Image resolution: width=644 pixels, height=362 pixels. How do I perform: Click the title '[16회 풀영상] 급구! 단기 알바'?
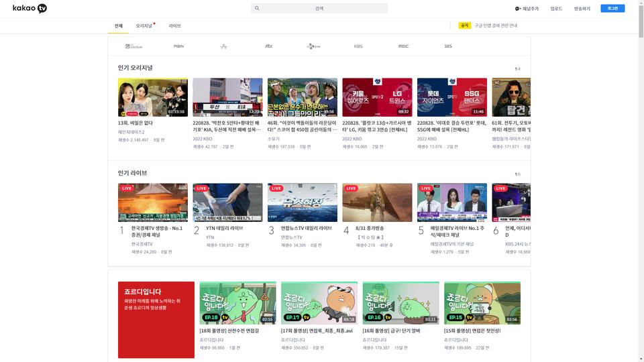(391, 330)
